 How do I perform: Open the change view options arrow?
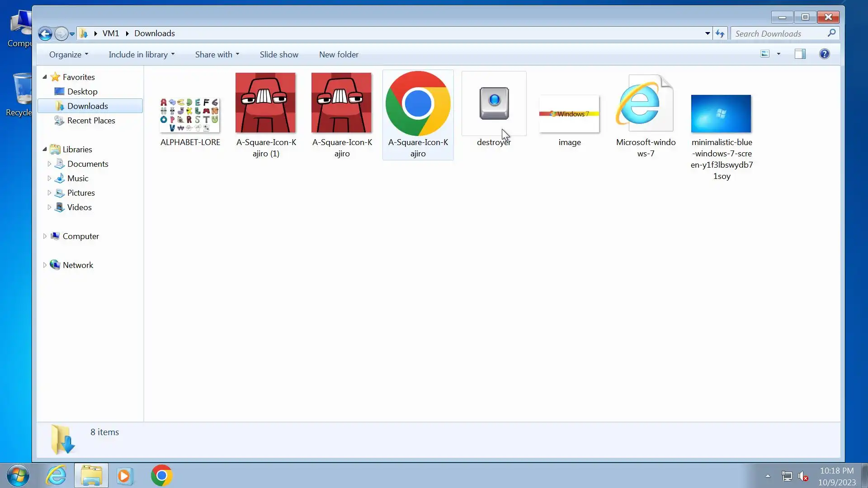[778, 54]
